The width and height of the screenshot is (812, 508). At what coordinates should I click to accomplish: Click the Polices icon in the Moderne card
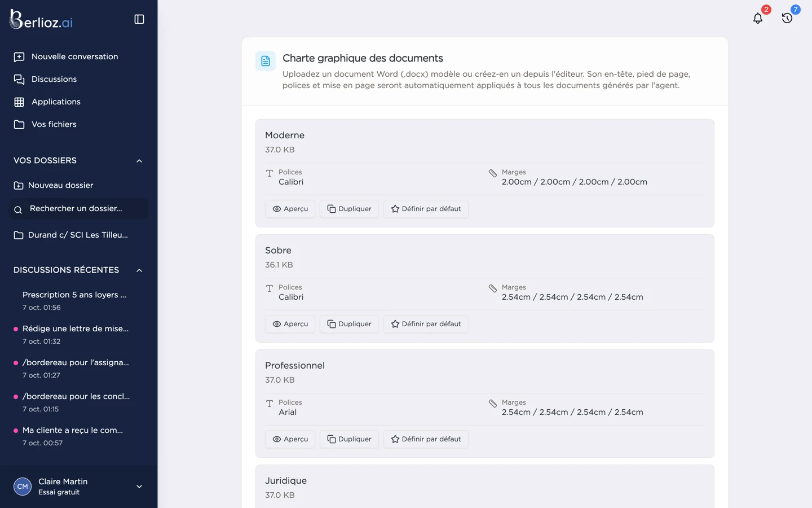(x=270, y=173)
